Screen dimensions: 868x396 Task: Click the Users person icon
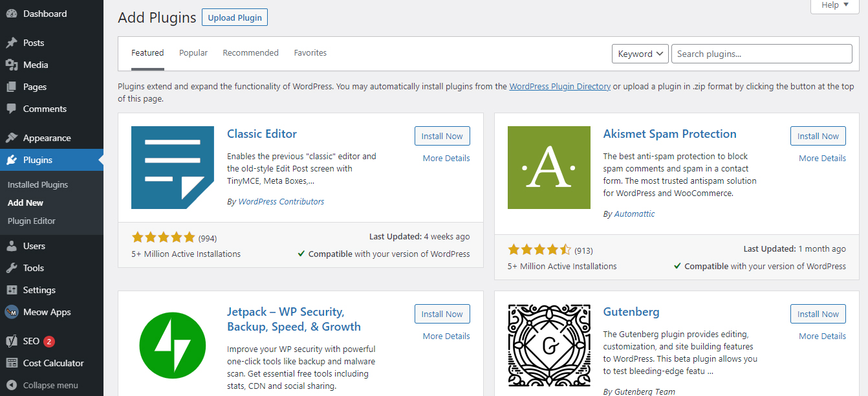12,246
